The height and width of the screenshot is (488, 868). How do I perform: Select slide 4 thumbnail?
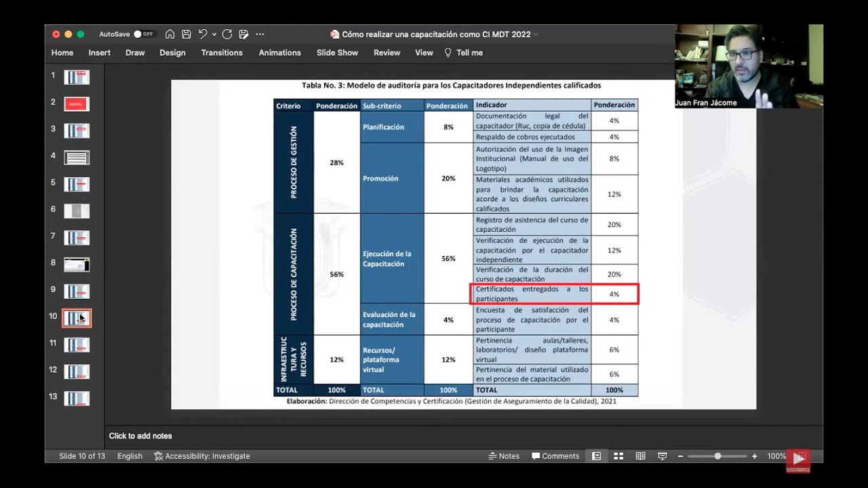(x=77, y=157)
